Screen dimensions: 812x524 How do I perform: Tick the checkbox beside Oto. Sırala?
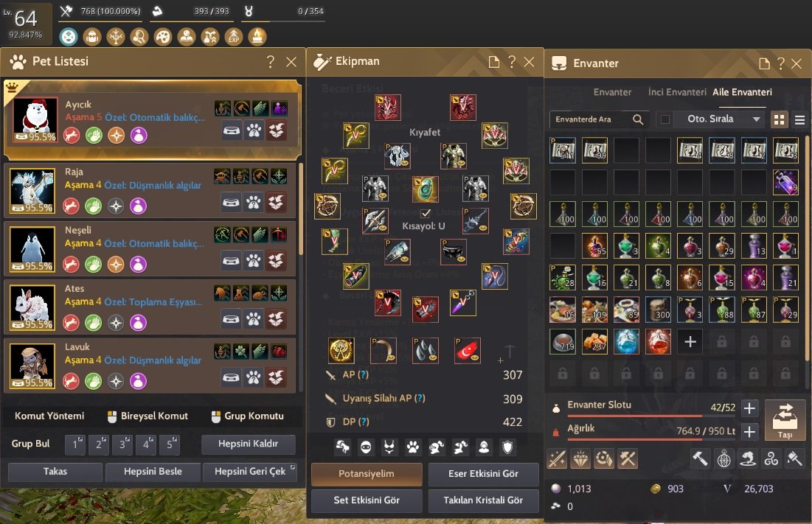665,119
